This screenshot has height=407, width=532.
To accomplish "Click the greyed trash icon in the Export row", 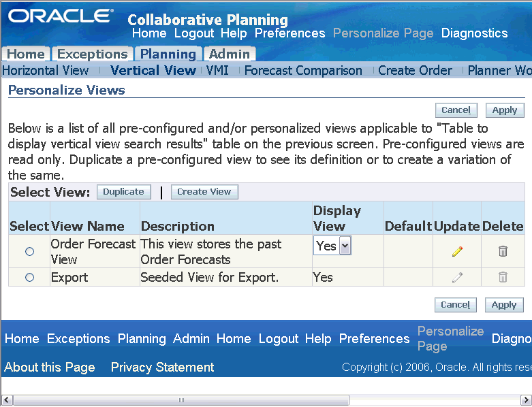I will pyautogui.click(x=503, y=277).
